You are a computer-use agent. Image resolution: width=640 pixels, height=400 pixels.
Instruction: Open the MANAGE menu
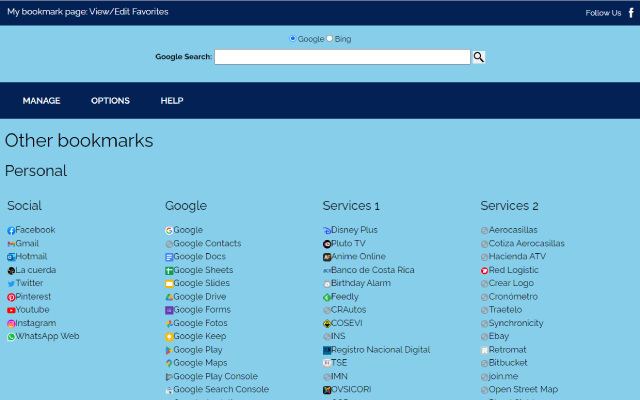[x=41, y=101]
